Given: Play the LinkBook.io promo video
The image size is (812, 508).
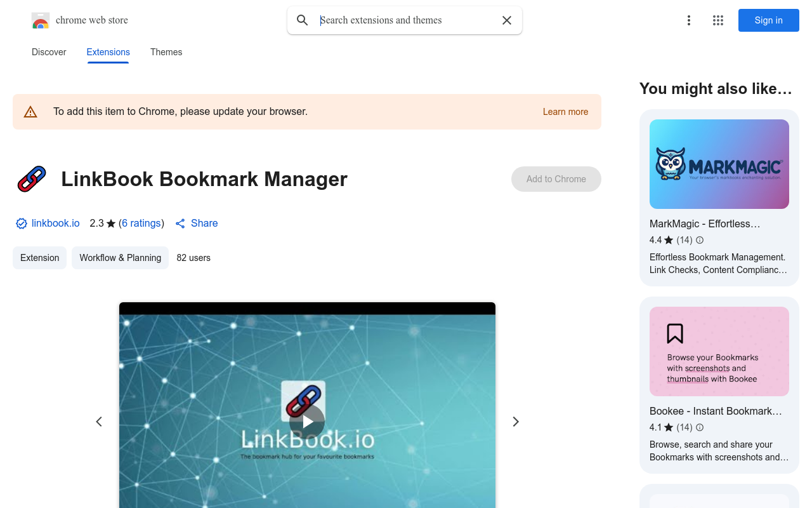Looking at the screenshot, I should (x=307, y=422).
